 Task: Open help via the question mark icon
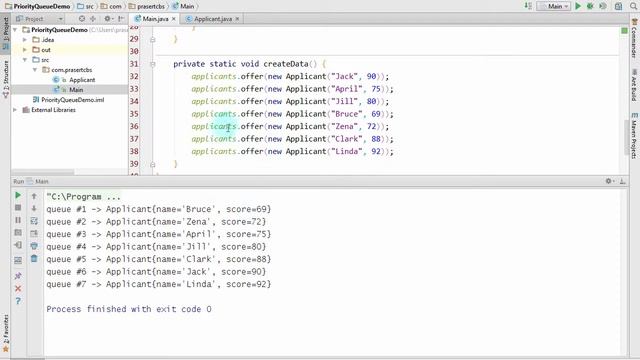(18, 301)
